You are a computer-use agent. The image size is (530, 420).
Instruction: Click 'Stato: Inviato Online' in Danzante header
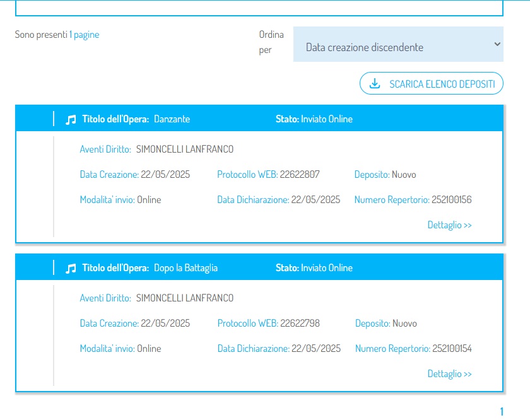(x=314, y=119)
